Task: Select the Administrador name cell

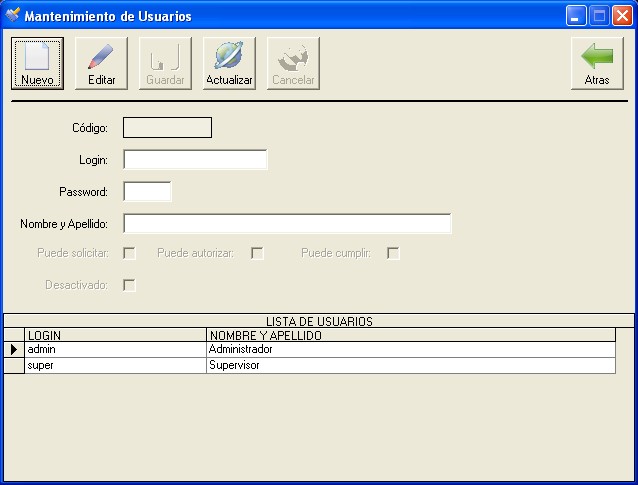Action: (x=411, y=350)
